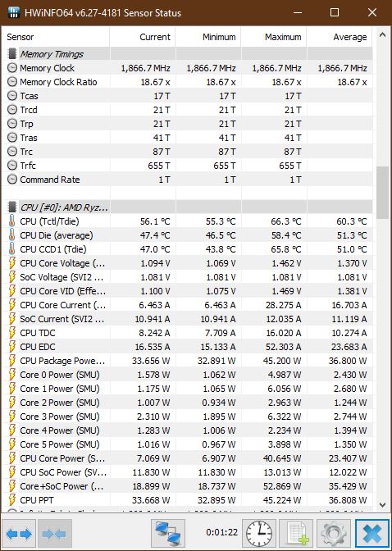392x551 pixels.
Task: Click the CPU Core Voltage lightning icon
Action: point(12,263)
